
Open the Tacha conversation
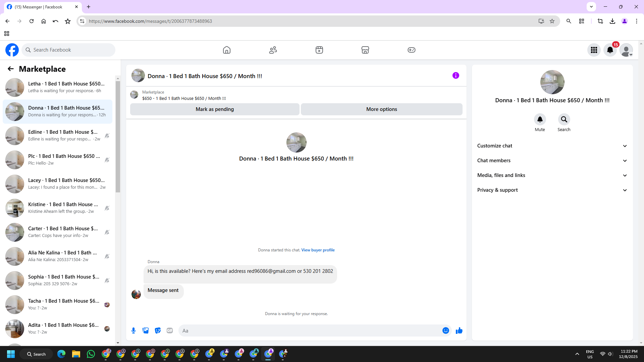(58, 304)
